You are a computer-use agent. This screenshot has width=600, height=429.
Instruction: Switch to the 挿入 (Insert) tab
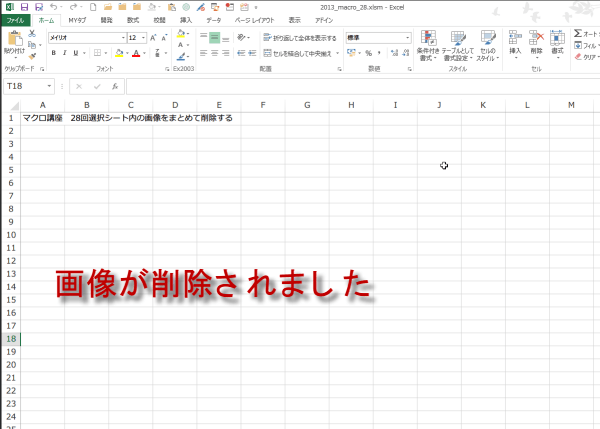[186, 20]
